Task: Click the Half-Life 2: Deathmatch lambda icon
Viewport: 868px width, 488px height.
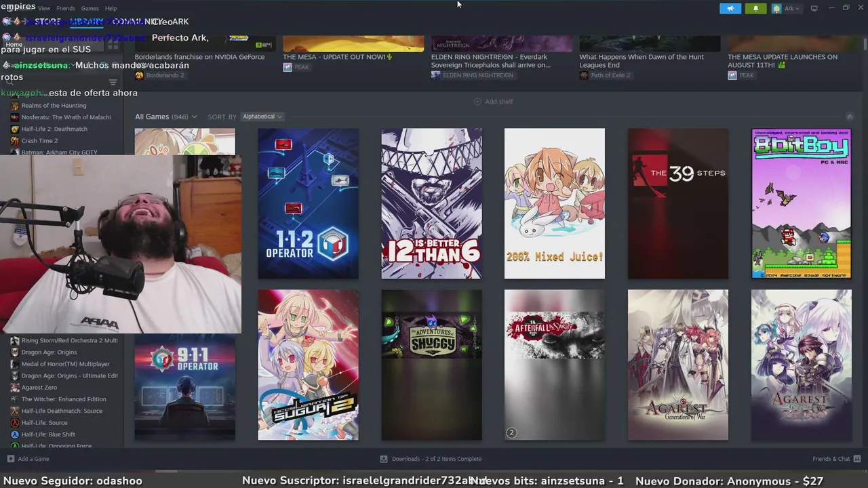Action: coord(15,129)
